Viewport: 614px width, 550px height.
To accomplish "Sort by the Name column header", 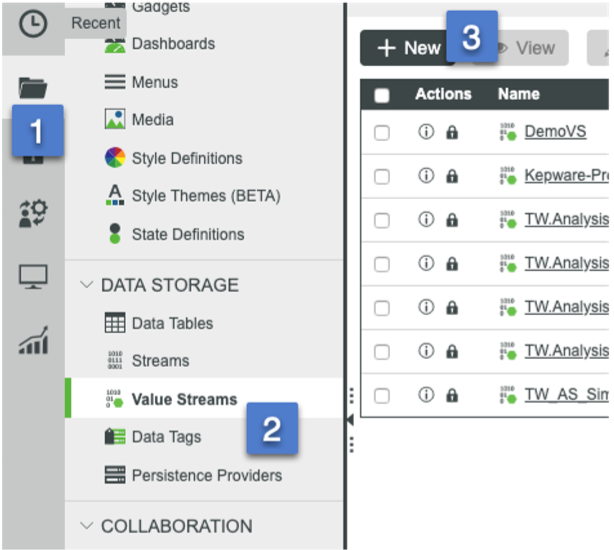I will pyautogui.click(x=519, y=94).
